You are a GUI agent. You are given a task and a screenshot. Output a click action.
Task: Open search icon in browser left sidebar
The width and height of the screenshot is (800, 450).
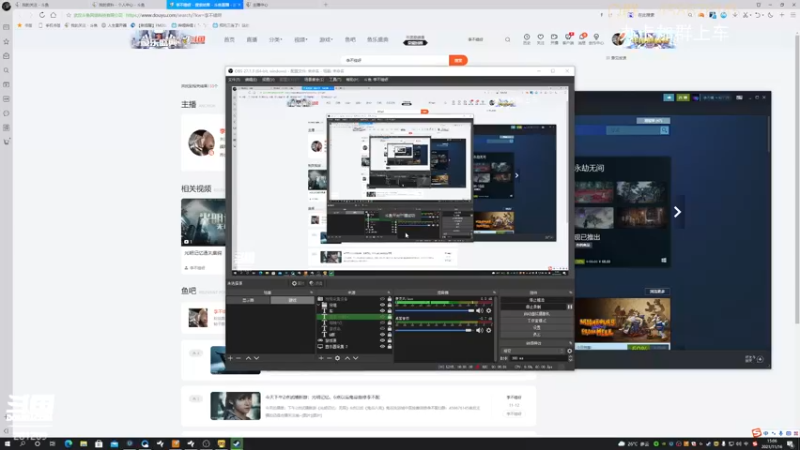click(6, 70)
